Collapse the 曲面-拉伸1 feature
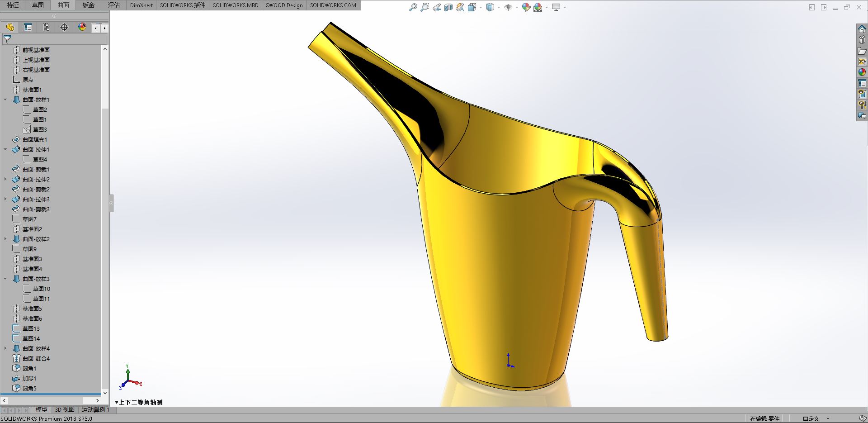Screen dimensions: 868x423 pos(5,149)
